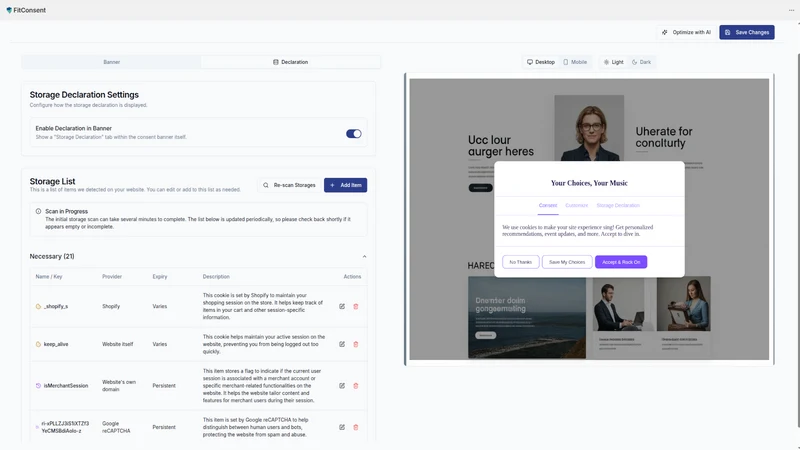Click Re-scan Storages button
Screen dimensions: 800x450
(289, 185)
